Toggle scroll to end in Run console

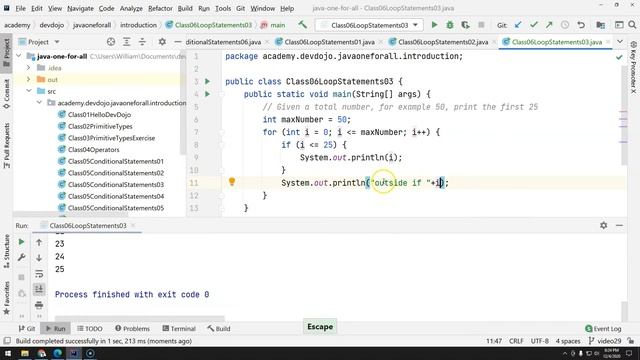(39, 289)
